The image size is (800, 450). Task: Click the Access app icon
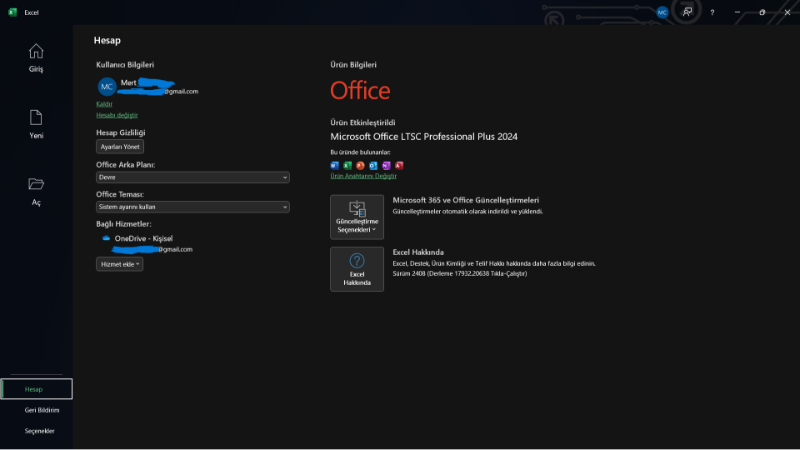click(x=399, y=165)
